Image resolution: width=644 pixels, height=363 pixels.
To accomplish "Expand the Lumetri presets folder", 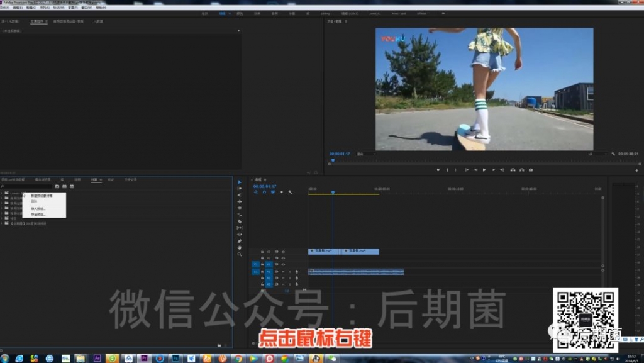I will click(2, 193).
